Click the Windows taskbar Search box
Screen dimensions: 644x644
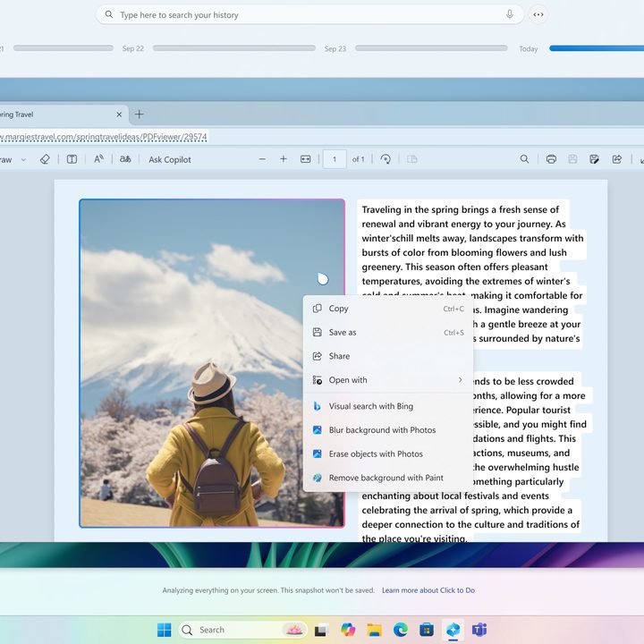point(242,630)
